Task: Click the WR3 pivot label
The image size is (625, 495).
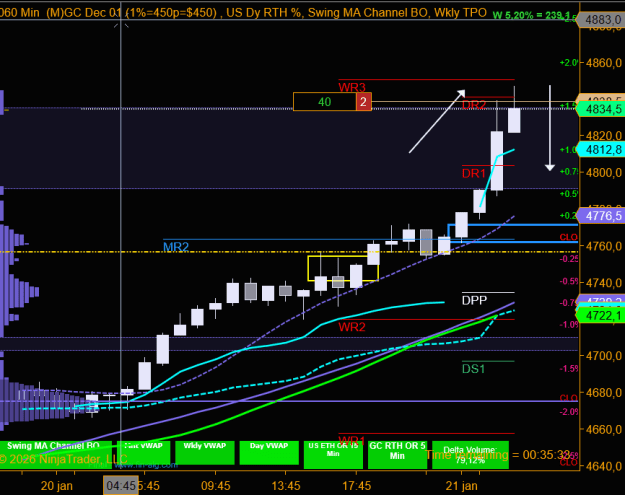Action: click(x=352, y=87)
